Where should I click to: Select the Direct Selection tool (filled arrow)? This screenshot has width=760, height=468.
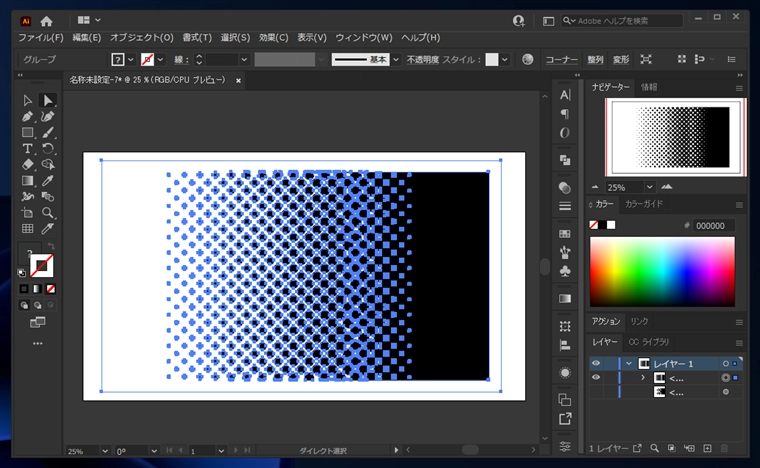[48, 100]
